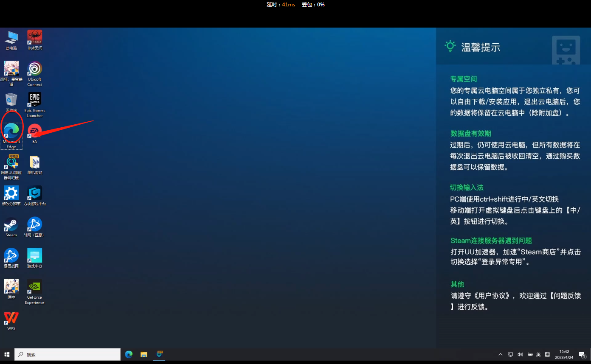Expand the system tray hidden icons chevron

tap(500, 354)
